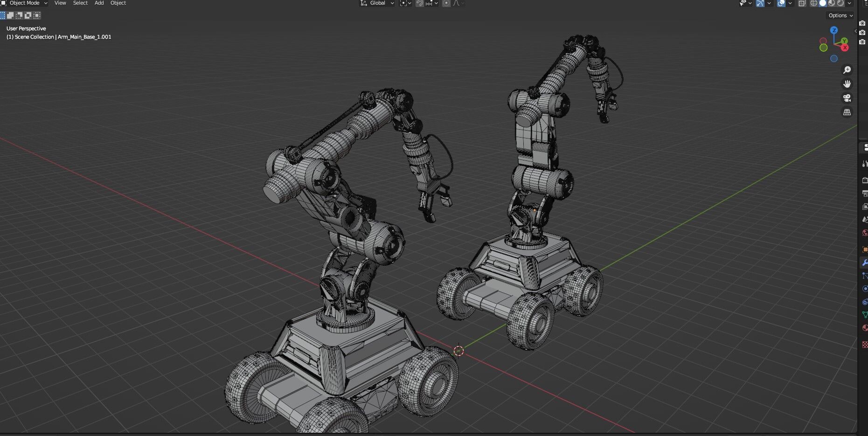Viewport: 868px width, 436px height.
Task: Open the Options dropdown
Action: pos(840,15)
